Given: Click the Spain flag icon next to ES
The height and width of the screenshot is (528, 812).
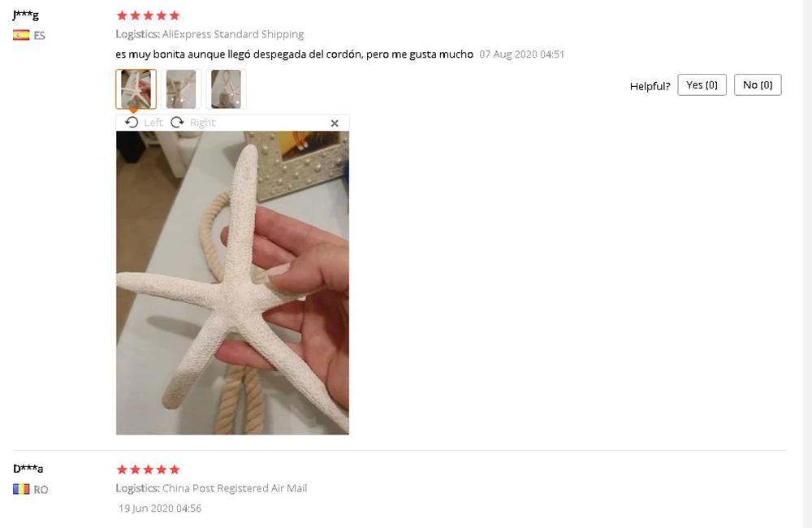Looking at the screenshot, I should pos(21,35).
